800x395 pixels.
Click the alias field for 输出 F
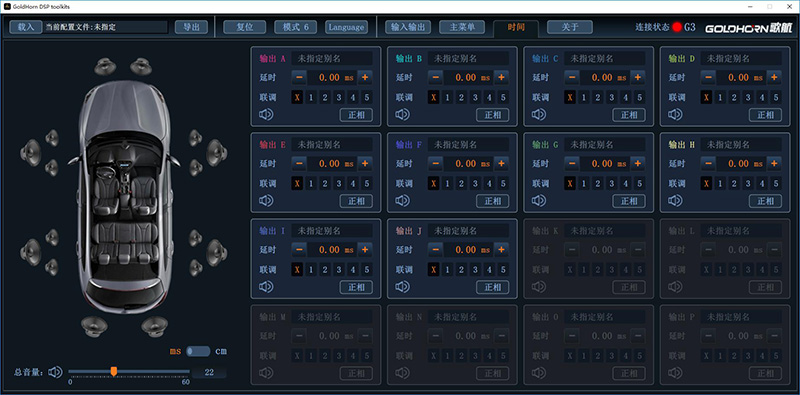click(468, 144)
